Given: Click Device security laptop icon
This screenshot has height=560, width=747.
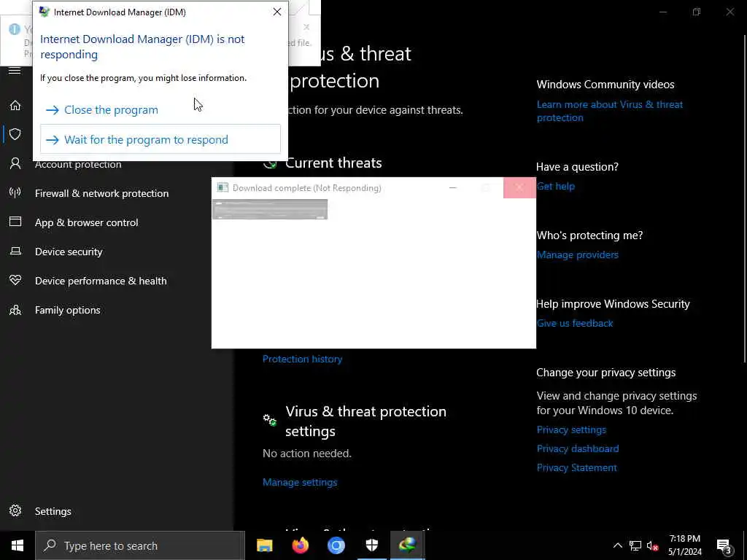Looking at the screenshot, I should [15, 251].
